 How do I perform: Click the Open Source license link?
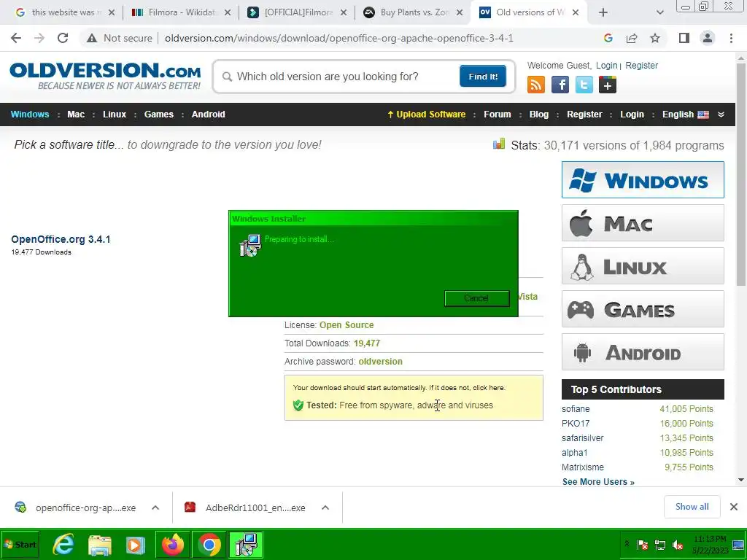(347, 324)
